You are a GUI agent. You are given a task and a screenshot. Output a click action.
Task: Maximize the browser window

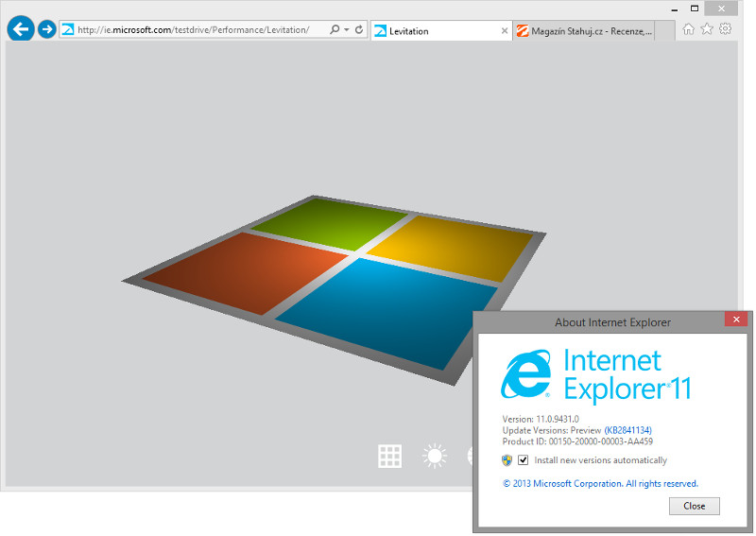[x=695, y=9]
